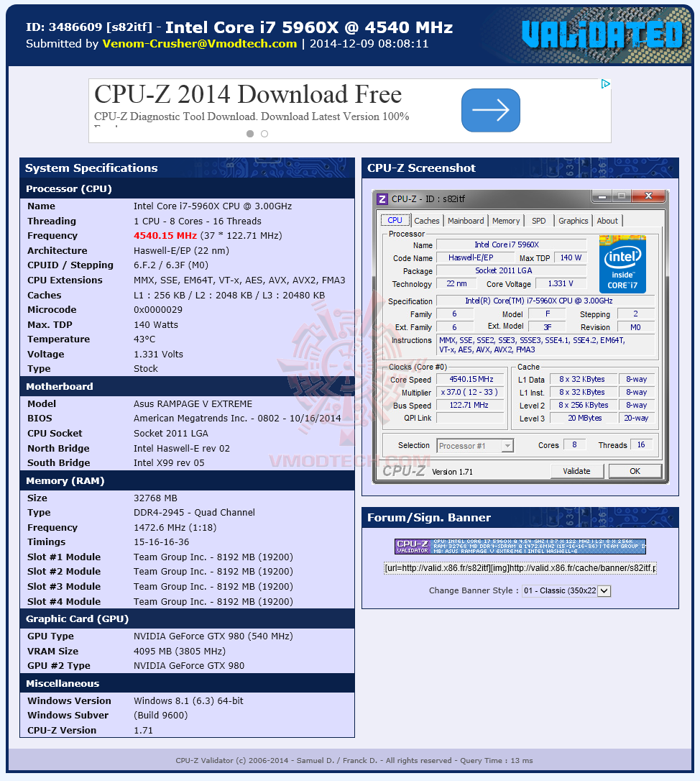Viewport: 700px width, 781px height.
Task: Click the red 4540.15 MHz frequency value
Action: pyautogui.click(x=165, y=236)
